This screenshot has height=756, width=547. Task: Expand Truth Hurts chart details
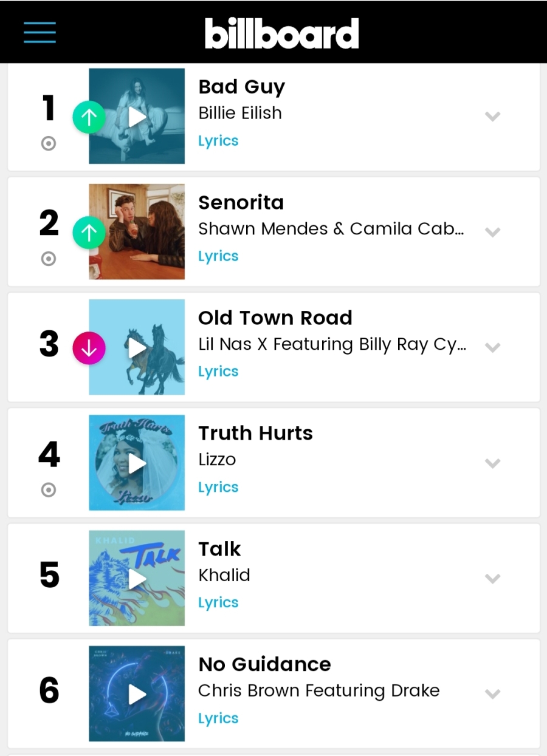[492, 463]
